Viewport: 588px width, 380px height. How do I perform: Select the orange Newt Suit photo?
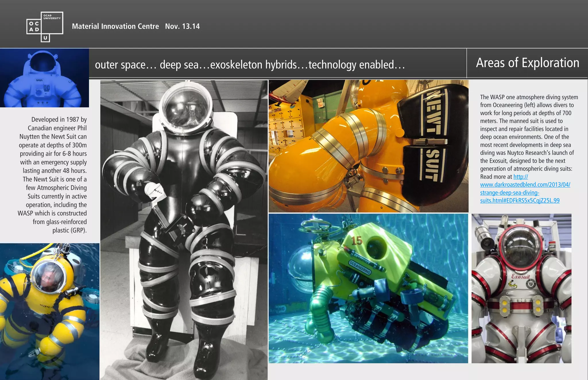point(368,146)
